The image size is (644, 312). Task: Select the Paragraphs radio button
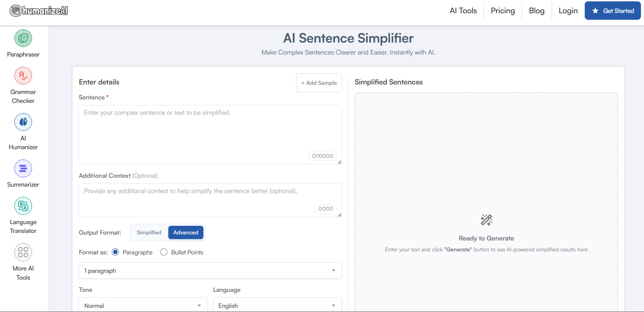point(116,252)
